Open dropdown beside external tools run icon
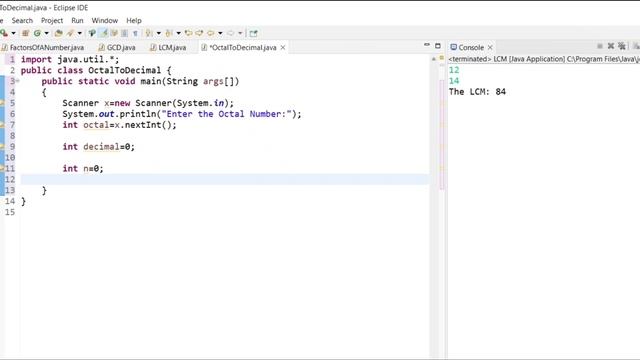Image resolution: width=640 pixels, height=360 pixels. 13,33
